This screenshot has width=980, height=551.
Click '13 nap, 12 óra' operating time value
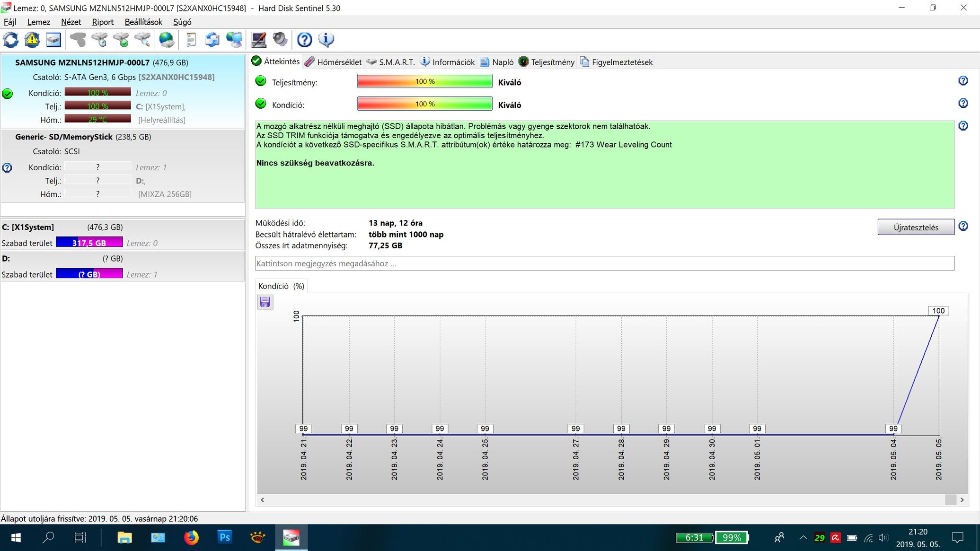point(396,223)
